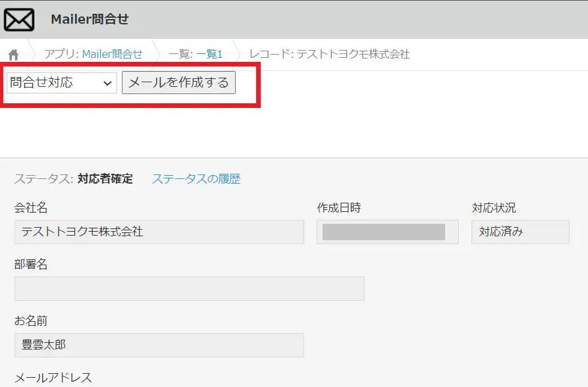Click the 作成日時 label
Image resolution: width=588 pixels, height=387 pixels.
pos(338,208)
